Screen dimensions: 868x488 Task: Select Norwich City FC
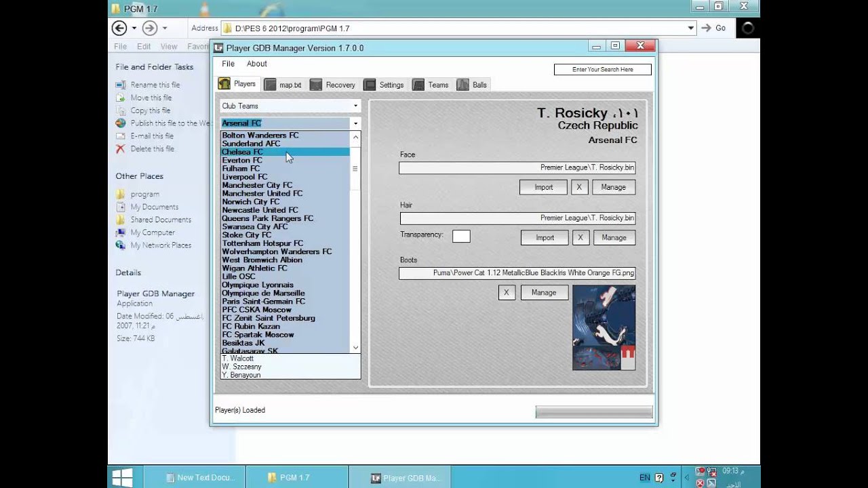point(285,201)
